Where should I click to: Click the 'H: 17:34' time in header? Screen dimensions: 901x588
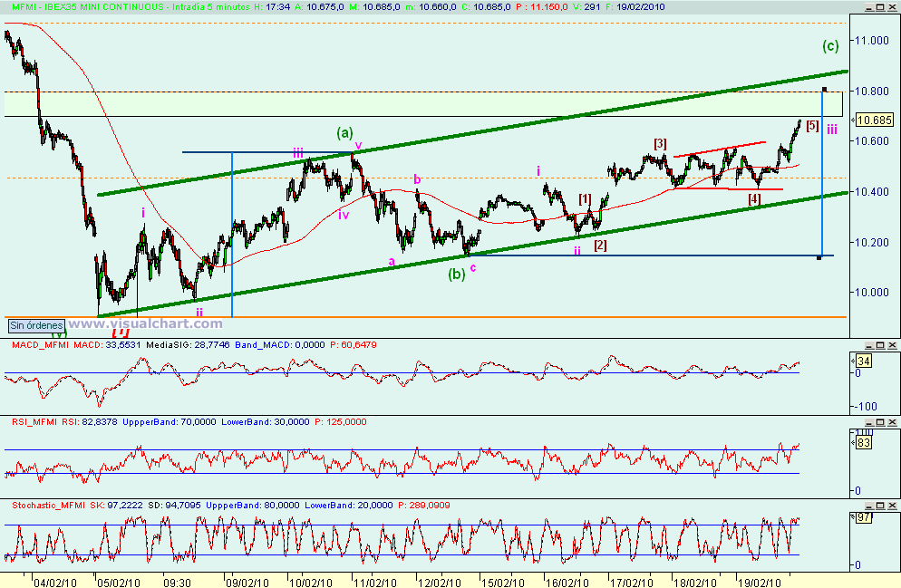click(271, 7)
